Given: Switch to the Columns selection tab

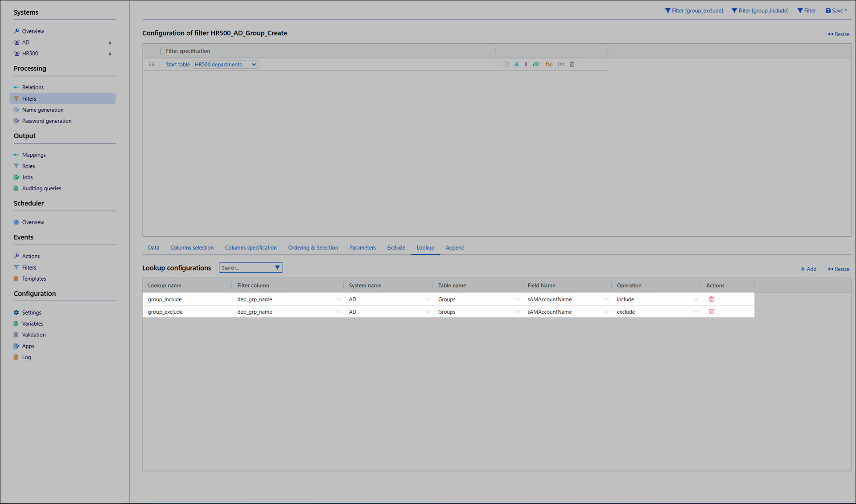Looking at the screenshot, I should pos(192,248).
